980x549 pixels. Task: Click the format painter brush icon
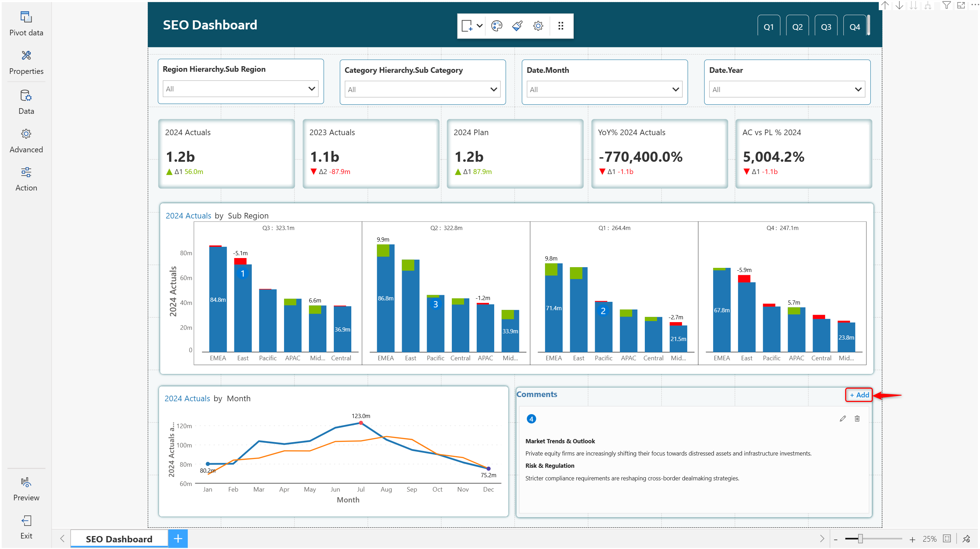pos(517,26)
